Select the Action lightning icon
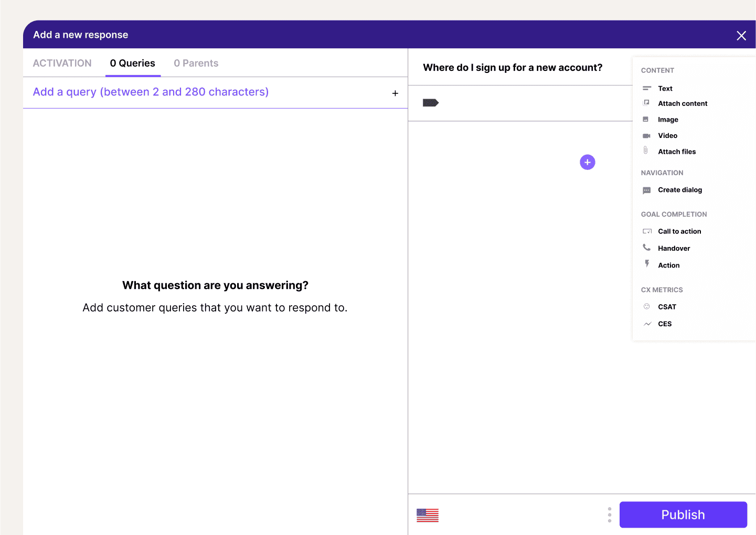 coord(647,265)
